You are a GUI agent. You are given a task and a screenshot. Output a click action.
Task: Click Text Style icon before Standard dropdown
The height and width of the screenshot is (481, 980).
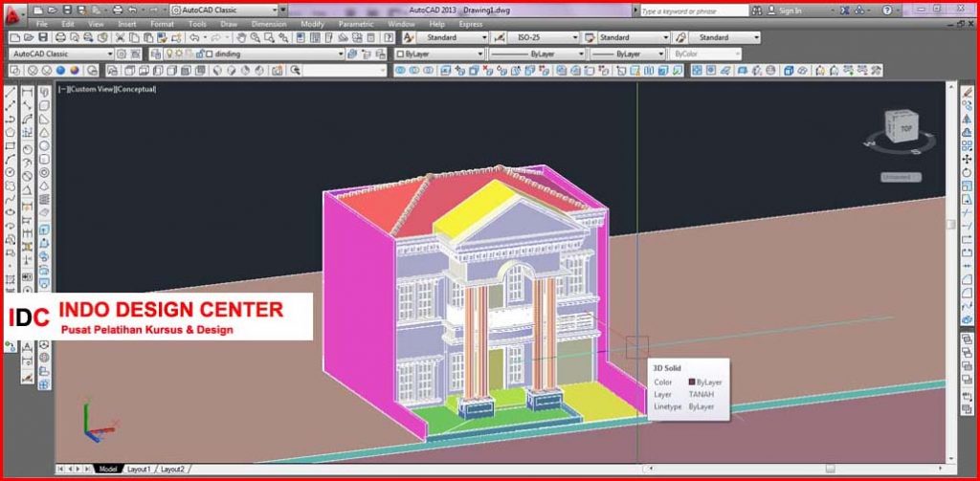[408, 37]
